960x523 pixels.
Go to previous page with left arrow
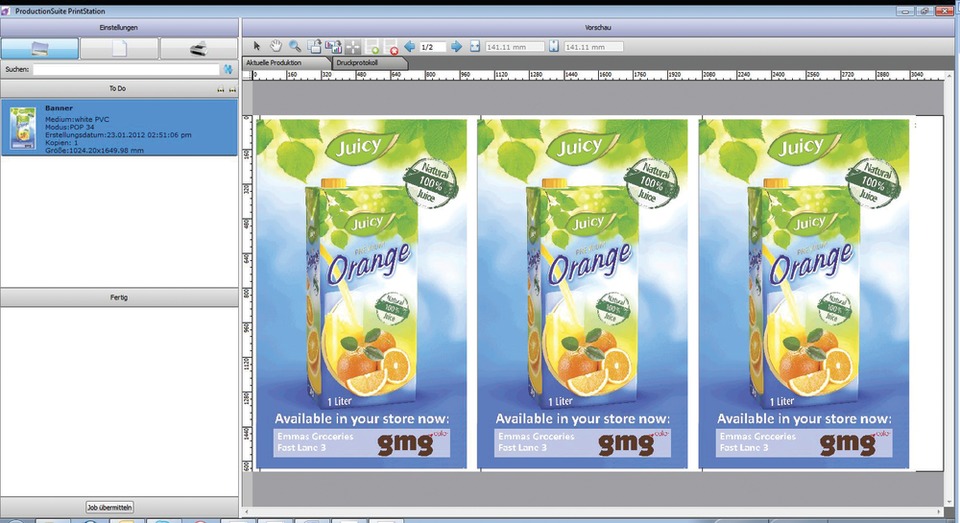click(410, 47)
